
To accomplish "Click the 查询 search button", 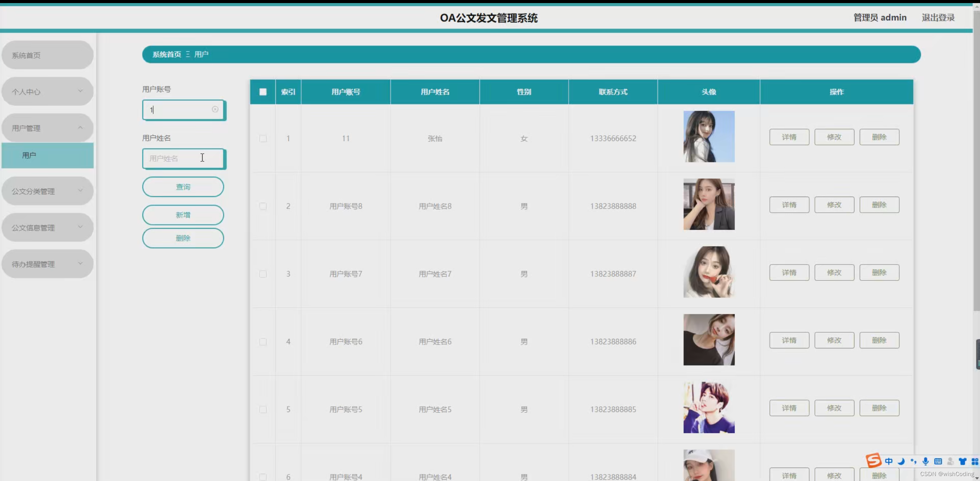I will click(183, 187).
